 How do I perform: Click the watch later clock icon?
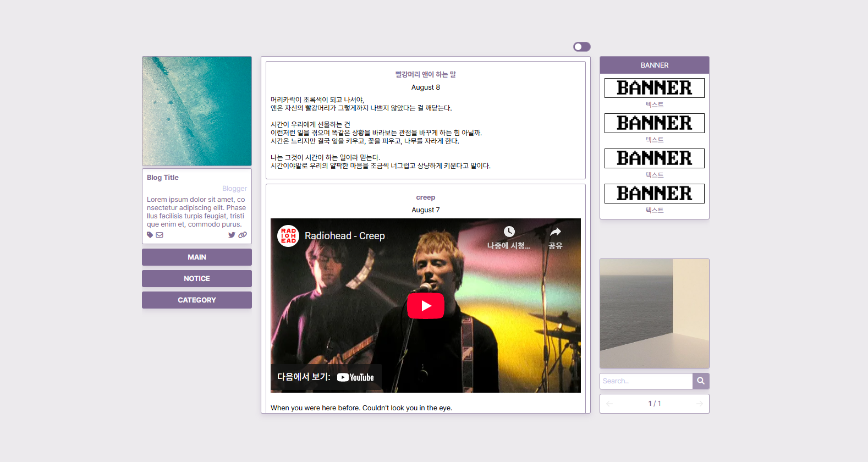point(509,232)
